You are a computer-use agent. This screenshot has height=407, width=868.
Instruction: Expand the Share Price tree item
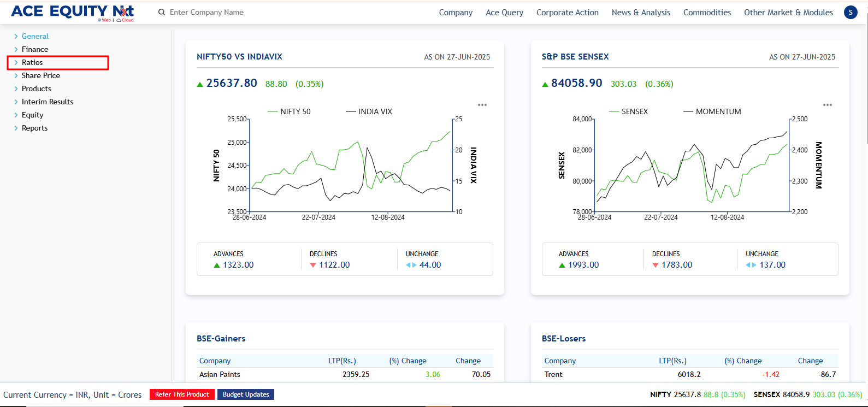[40, 76]
